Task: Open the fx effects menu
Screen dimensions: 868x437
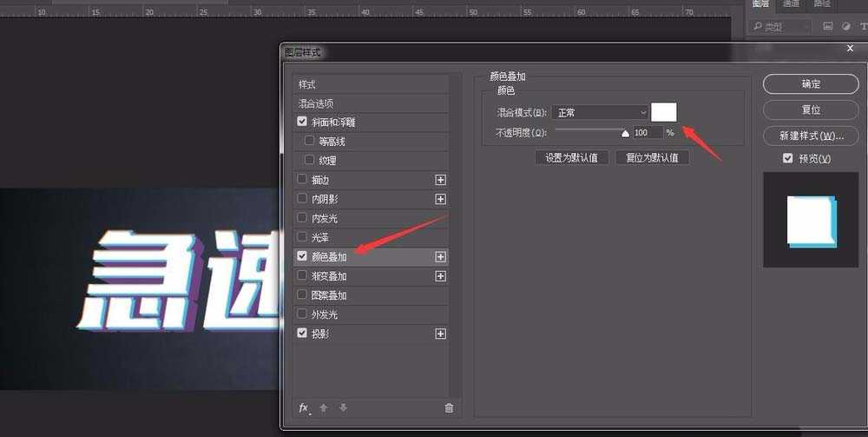Action: tap(304, 407)
